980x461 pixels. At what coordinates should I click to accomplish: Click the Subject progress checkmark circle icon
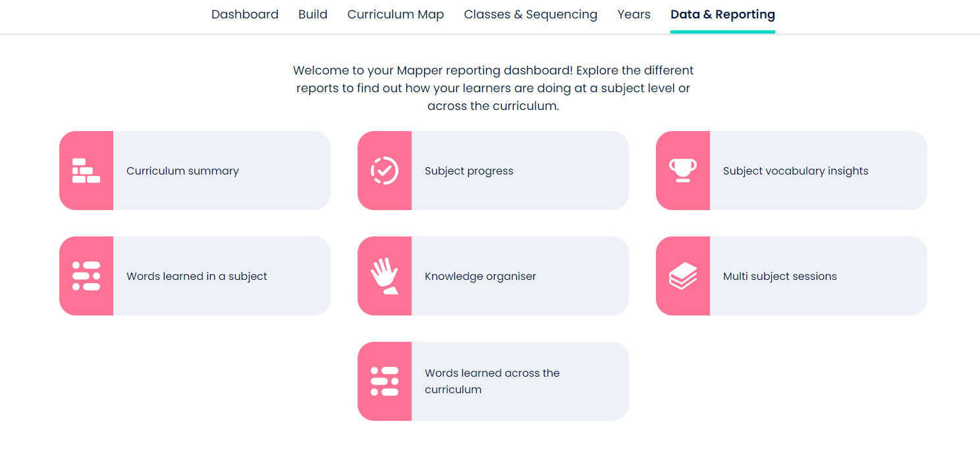point(385,171)
